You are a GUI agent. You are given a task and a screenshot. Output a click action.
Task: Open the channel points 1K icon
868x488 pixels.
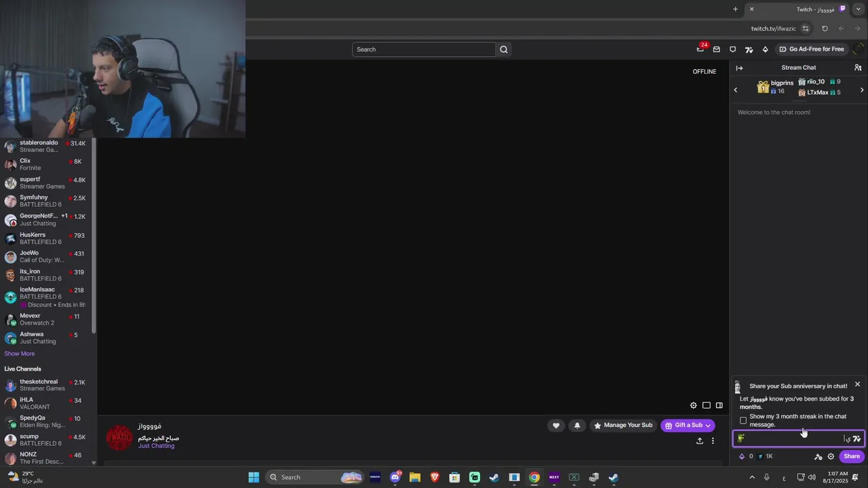(x=765, y=457)
